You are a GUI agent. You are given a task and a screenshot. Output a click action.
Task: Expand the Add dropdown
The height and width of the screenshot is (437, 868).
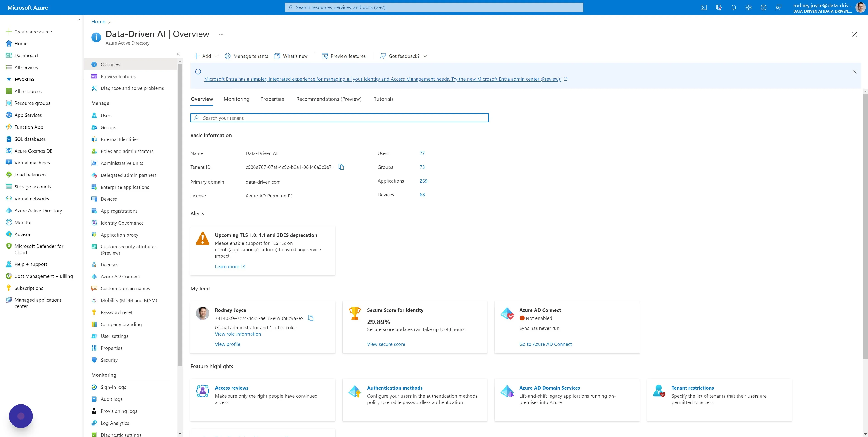point(206,56)
